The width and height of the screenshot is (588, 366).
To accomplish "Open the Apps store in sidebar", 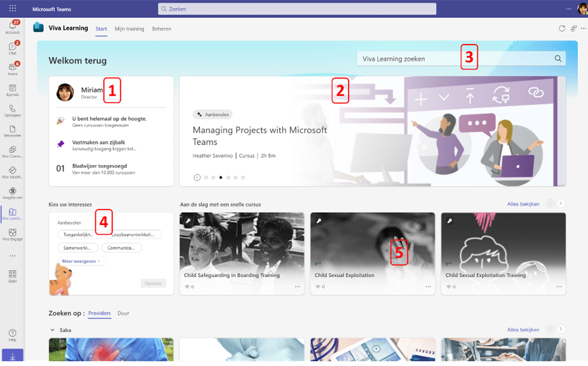I will point(13,276).
